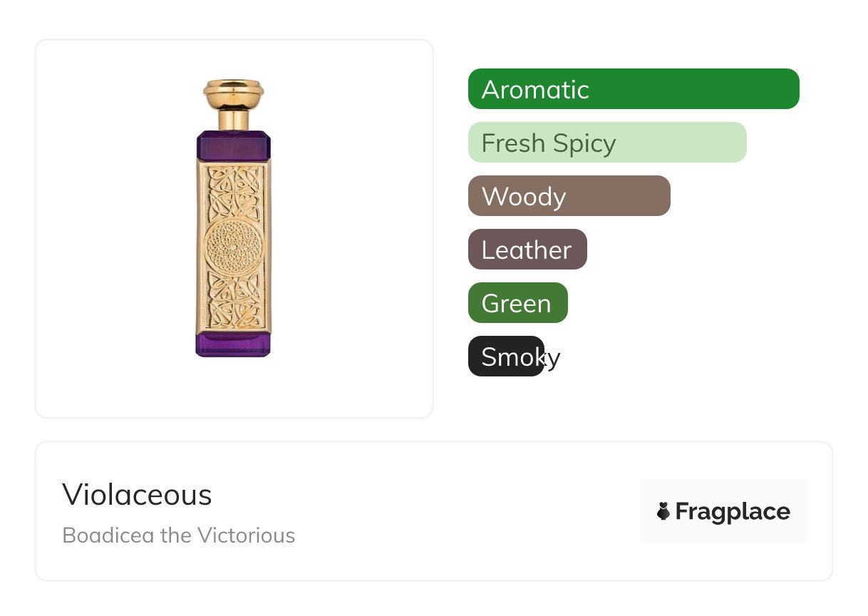This screenshot has width=868, height=616.
Task: Select the Green accord bar
Action: pos(517,303)
